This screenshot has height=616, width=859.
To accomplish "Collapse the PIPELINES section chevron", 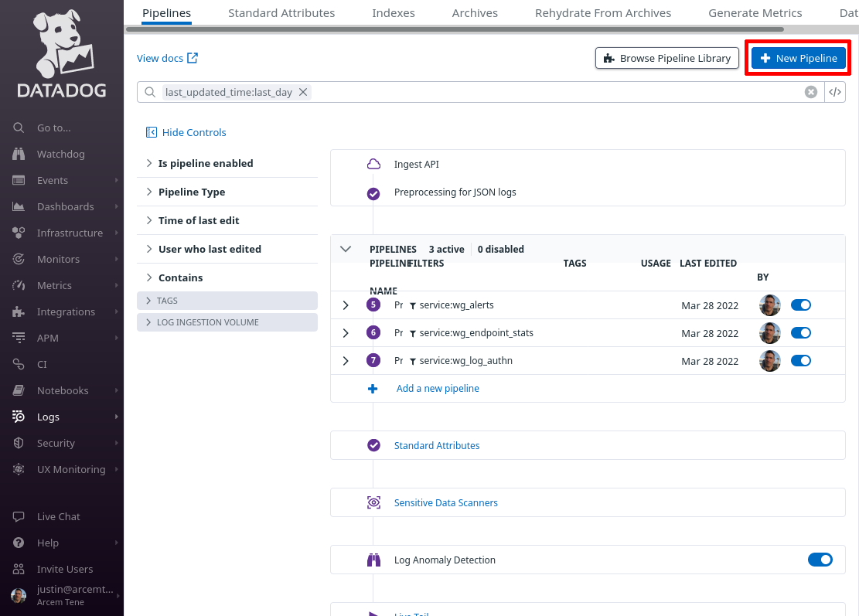I will point(345,249).
